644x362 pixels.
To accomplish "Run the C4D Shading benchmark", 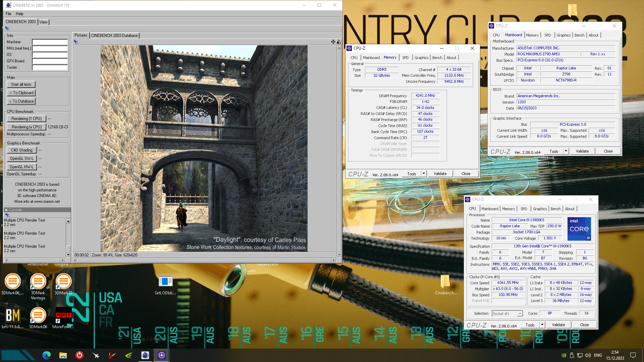I will coord(22,150).
